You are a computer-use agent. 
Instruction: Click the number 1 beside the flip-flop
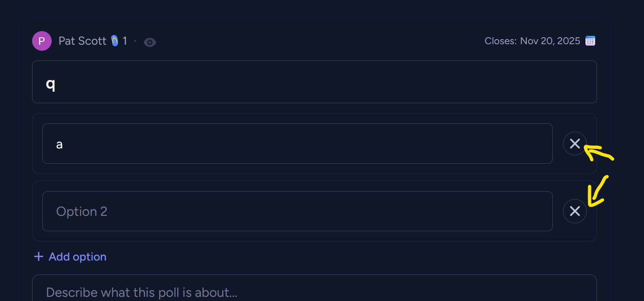tap(125, 41)
